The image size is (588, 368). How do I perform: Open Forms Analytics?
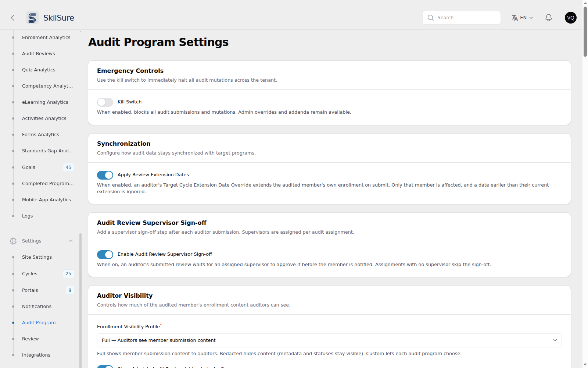tap(40, 135)
